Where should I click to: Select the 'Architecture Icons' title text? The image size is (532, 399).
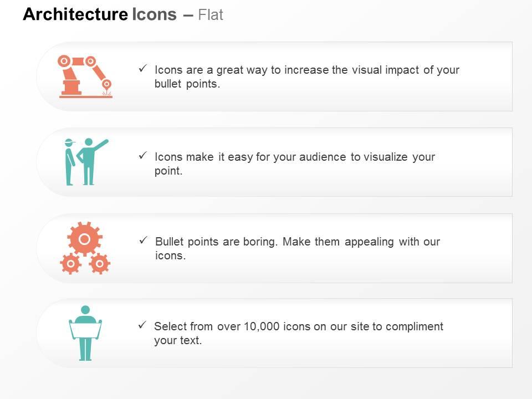click(100, 14)
